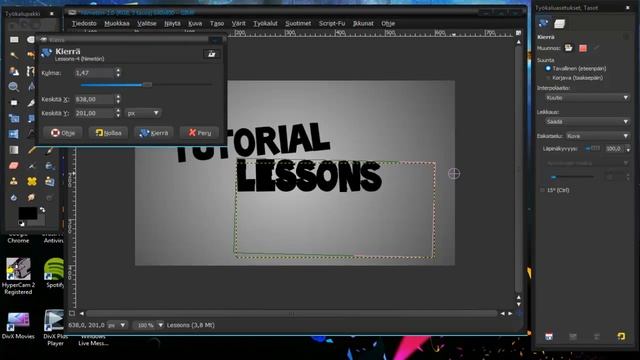Image resolution: width=640 pixels, height=360 pixels.
Task: Select the Select by Color tool
Action: [31, 55]
